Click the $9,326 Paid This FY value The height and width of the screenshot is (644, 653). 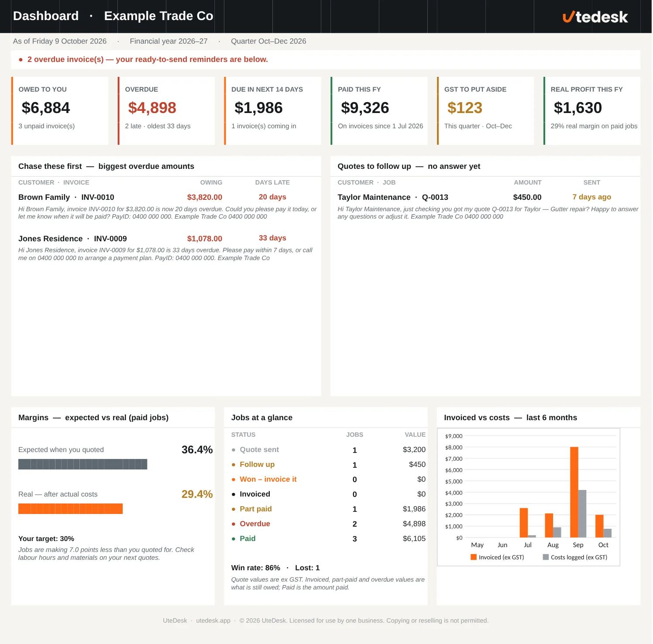pos(365,108)
